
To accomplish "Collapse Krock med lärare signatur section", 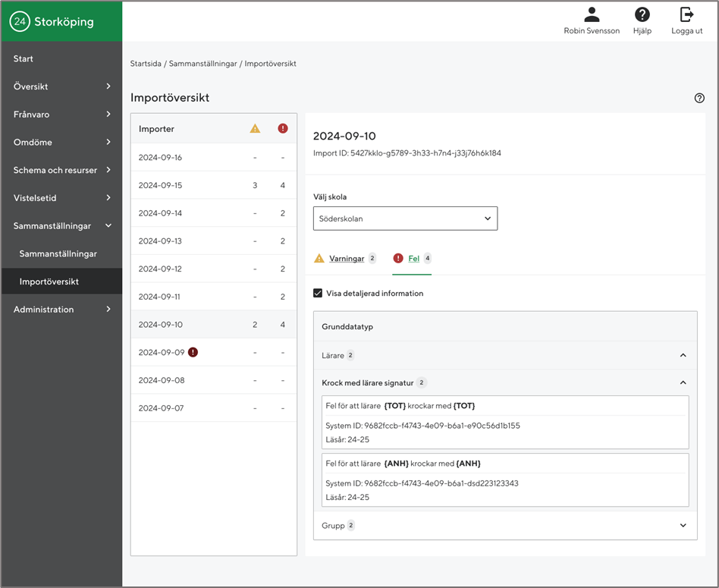I will tap(683, 383).
